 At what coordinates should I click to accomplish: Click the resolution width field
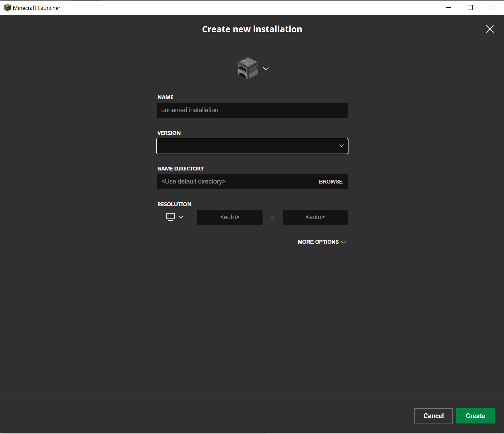(x=230, y=217)
